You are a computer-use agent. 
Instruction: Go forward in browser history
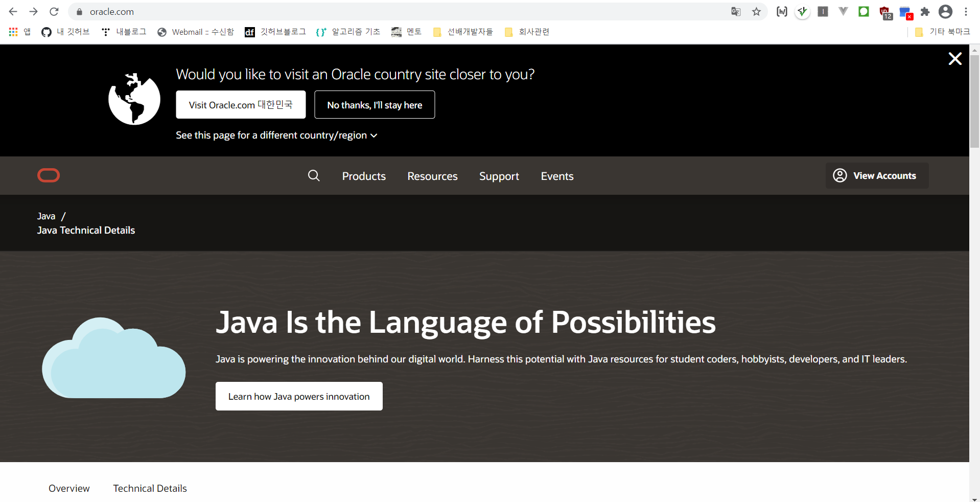(x=34, y=11)
